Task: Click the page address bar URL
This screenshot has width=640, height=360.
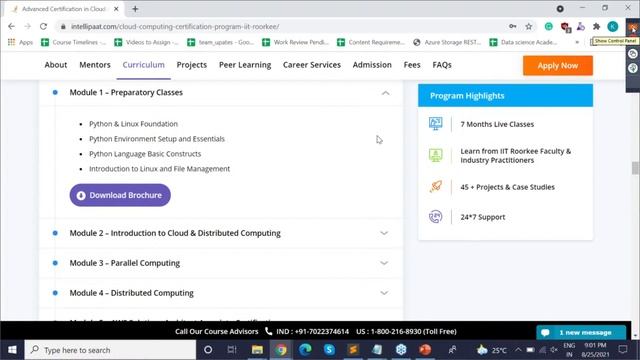Action: [175, 27]
